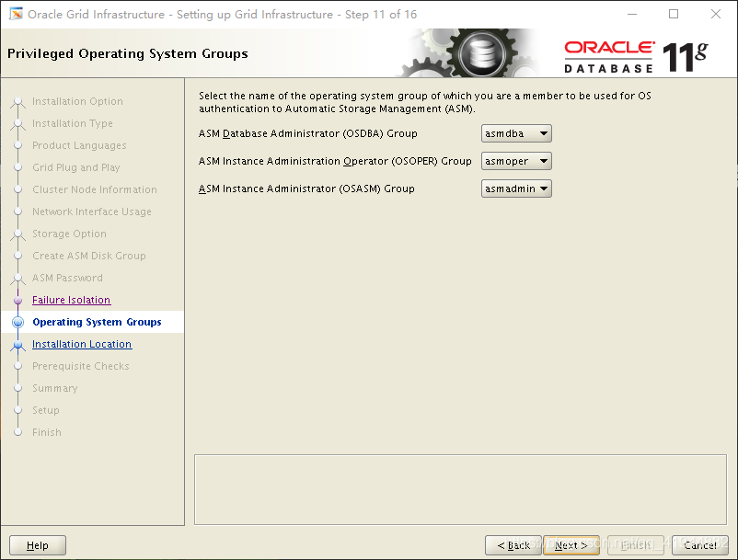The height and width of the screenshot is (560, 738).
Task: Click the Privileged Operating System Groups heading
Action: click(128, 53)
